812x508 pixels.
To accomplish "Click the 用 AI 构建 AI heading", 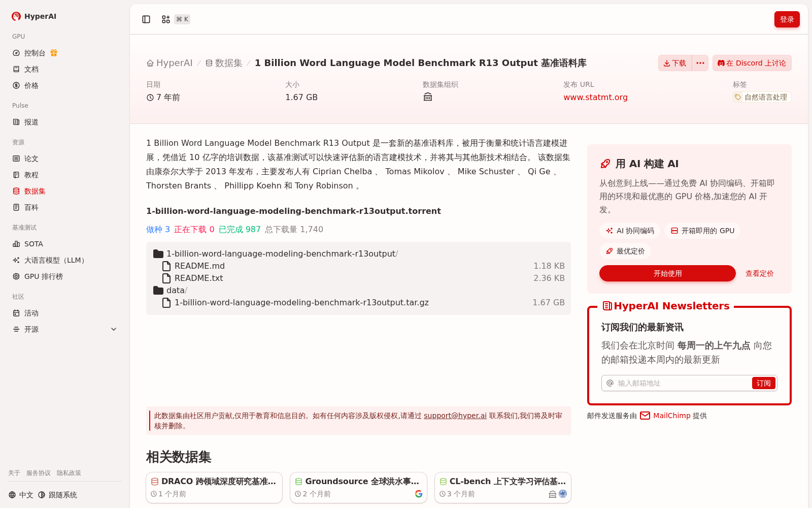I will pos(647,164).
